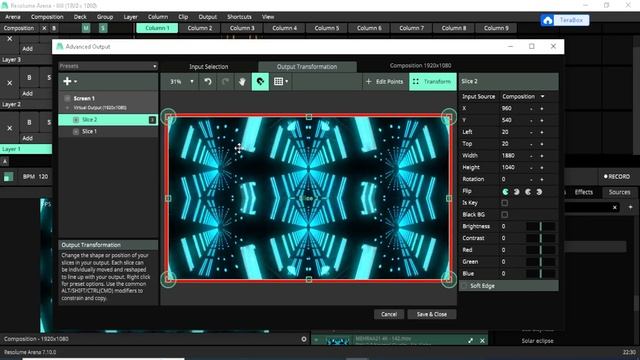This screenshot has width=640, height=360.
Task: Click the X beside Composition label
Action: (44, 28)
